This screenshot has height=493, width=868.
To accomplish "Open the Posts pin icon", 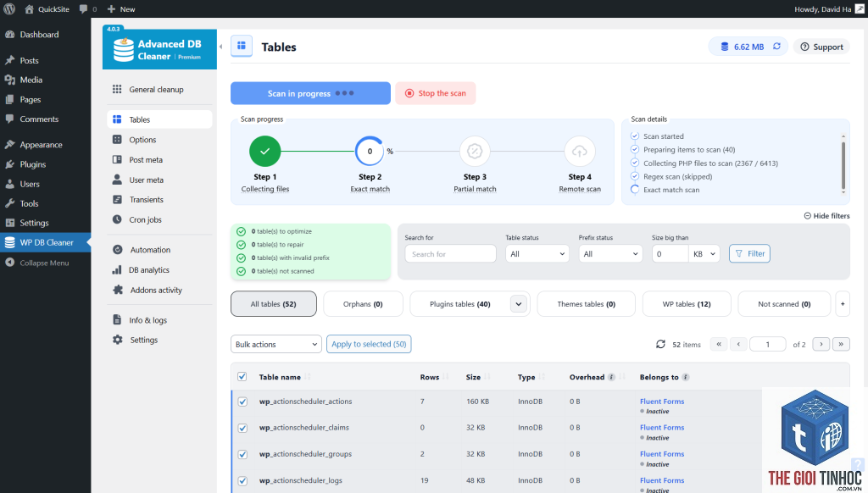I will coord(9,60).
